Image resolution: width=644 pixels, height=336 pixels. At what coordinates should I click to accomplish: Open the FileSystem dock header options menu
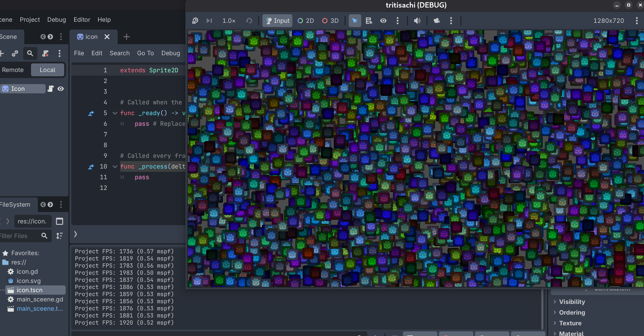[61, 205]
